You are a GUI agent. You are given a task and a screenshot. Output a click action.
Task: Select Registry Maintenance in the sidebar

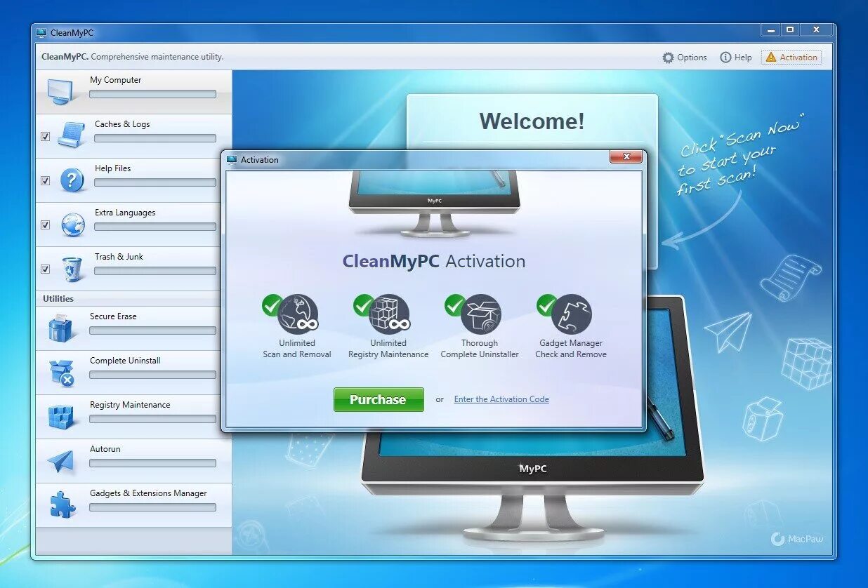coord(130,405)
